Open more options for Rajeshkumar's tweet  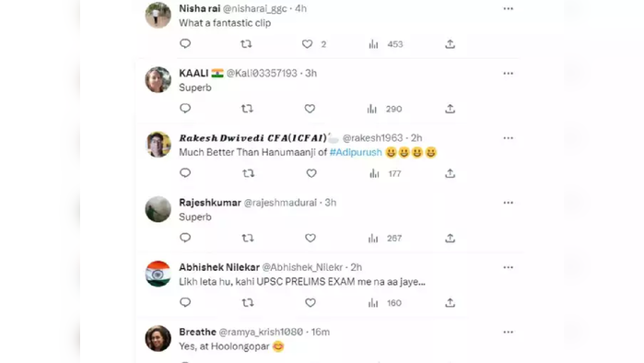coord(508,203)
